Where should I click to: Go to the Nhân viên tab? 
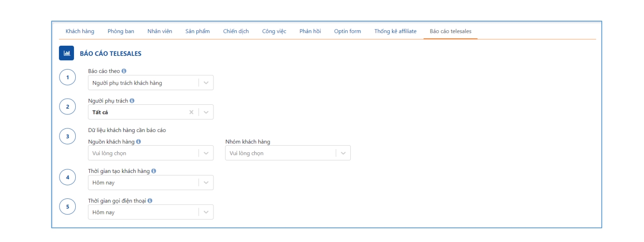[x=159, y=31]
